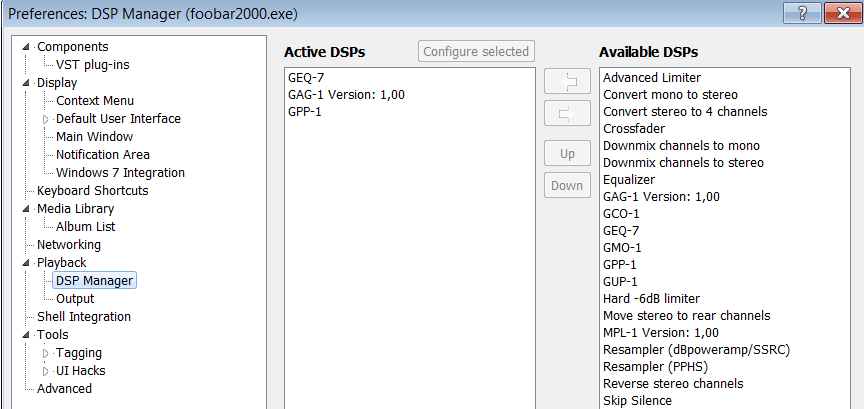Select Default User Interface tree item
Viewport: 864px width, 409px height.
(118, 119)
